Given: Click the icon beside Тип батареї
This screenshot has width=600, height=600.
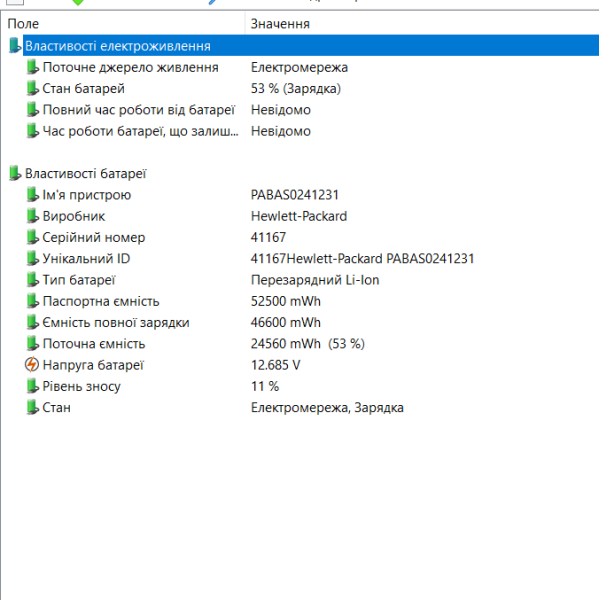Looking at the screenshot, I should point(33,280).
